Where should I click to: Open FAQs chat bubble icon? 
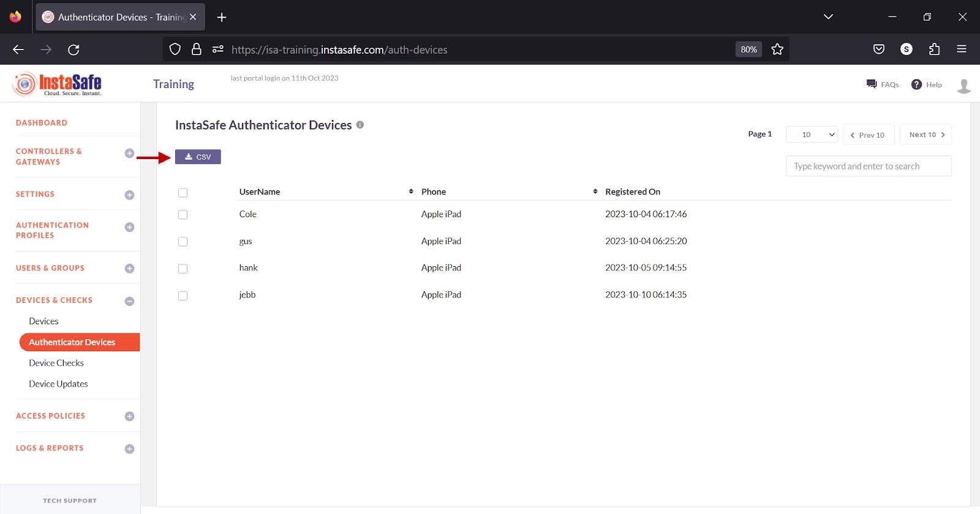pyautogui.click(x=872, y=84)
